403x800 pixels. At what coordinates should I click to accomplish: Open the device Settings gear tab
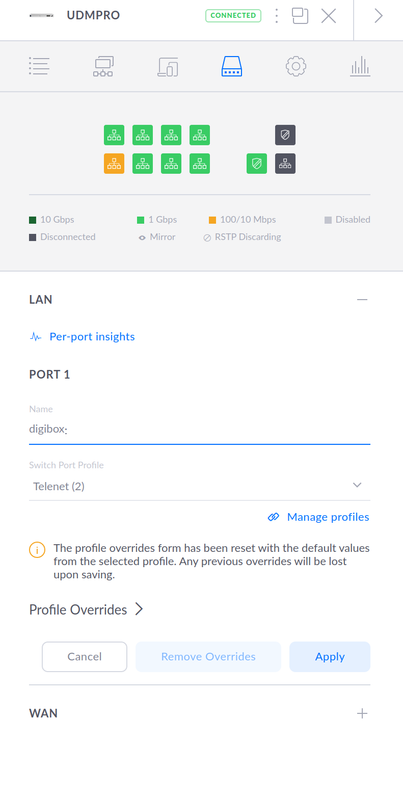point(296,66)
